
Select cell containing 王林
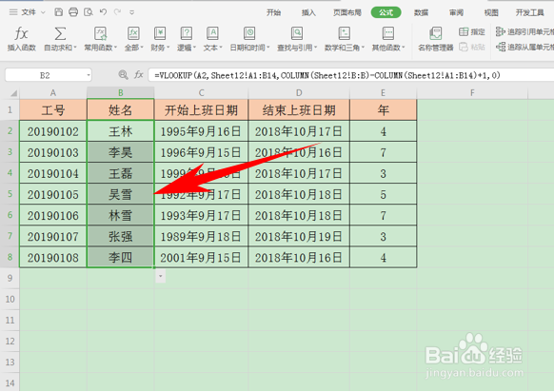coord(121,131)
